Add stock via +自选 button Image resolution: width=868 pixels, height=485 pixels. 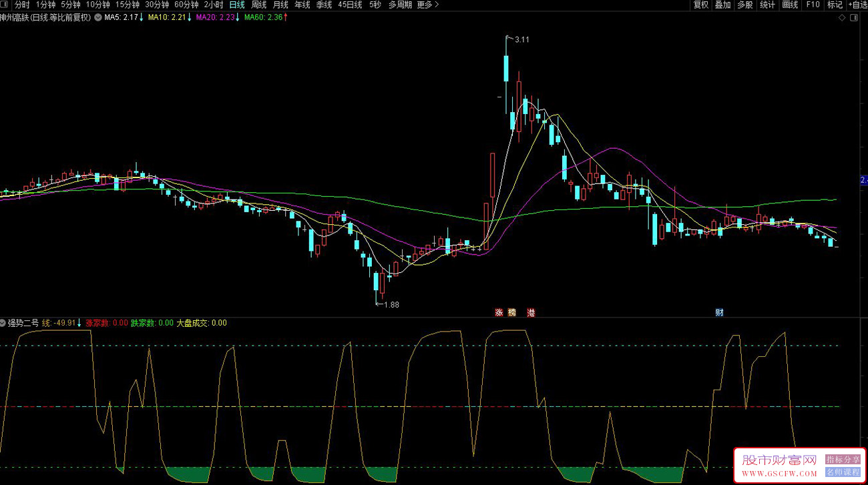tap(857, 5)
